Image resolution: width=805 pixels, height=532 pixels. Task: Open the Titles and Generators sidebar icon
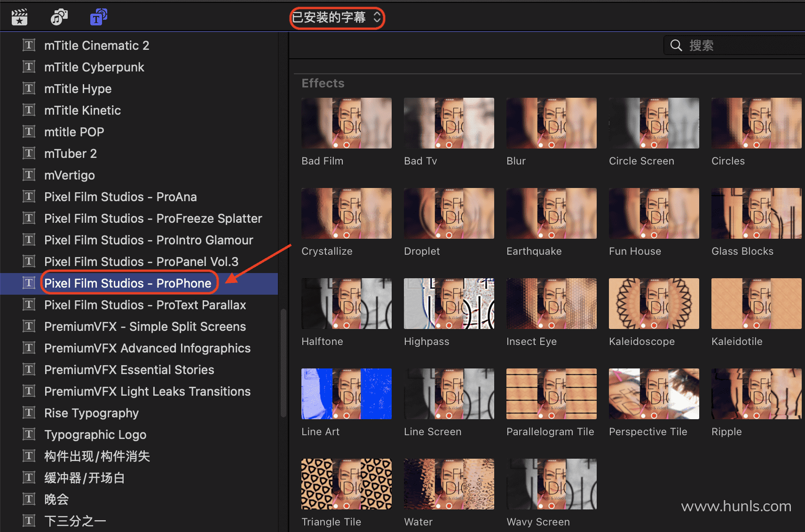(x=98, y=17)
